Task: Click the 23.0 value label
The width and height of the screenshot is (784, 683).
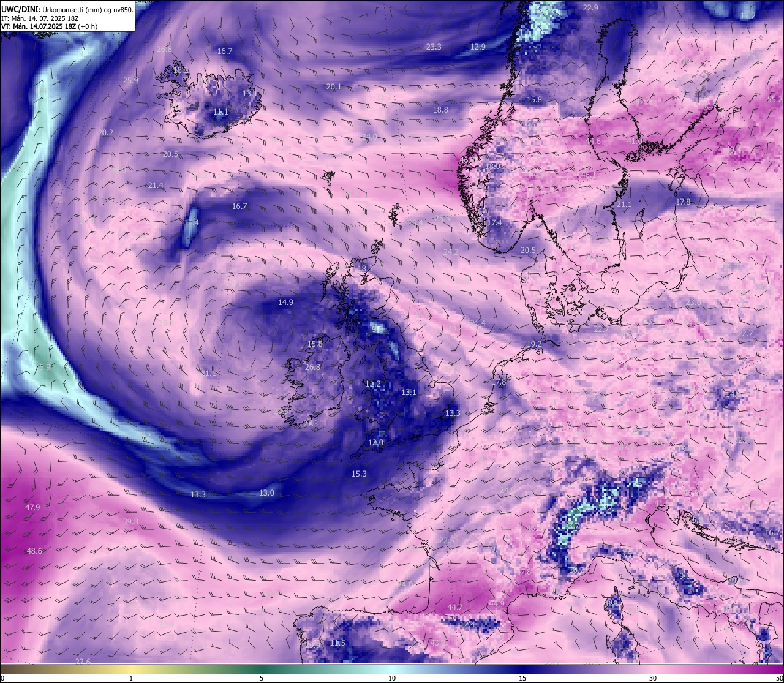Action: [693, 303]
